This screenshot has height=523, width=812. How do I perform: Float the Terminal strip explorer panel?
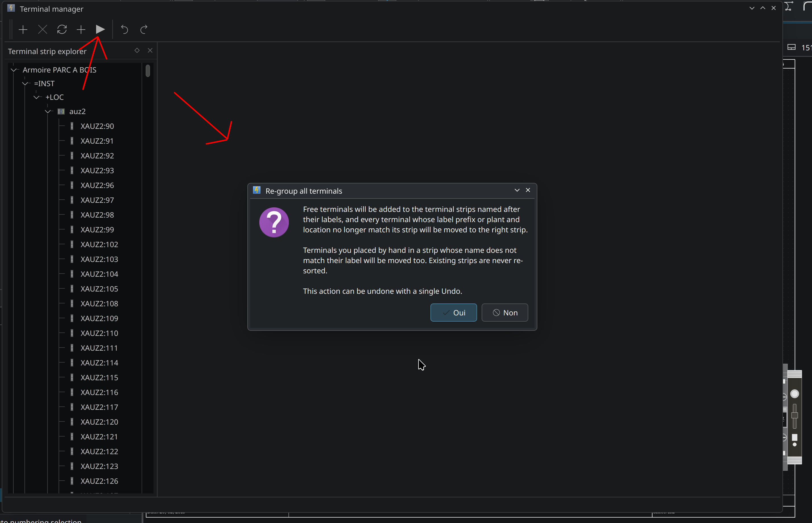click(x=137, y=50)
